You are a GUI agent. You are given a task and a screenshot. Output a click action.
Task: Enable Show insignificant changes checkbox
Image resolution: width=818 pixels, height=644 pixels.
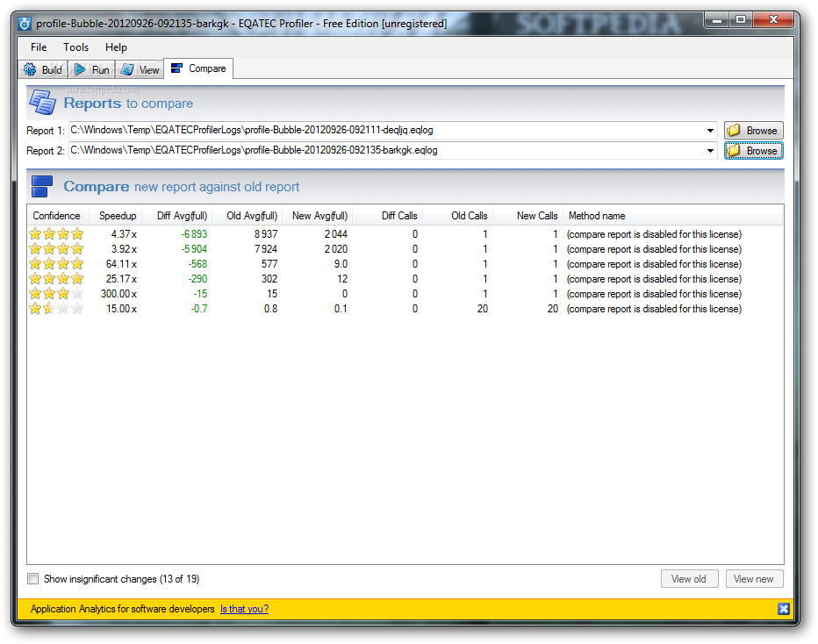[32, 579]
